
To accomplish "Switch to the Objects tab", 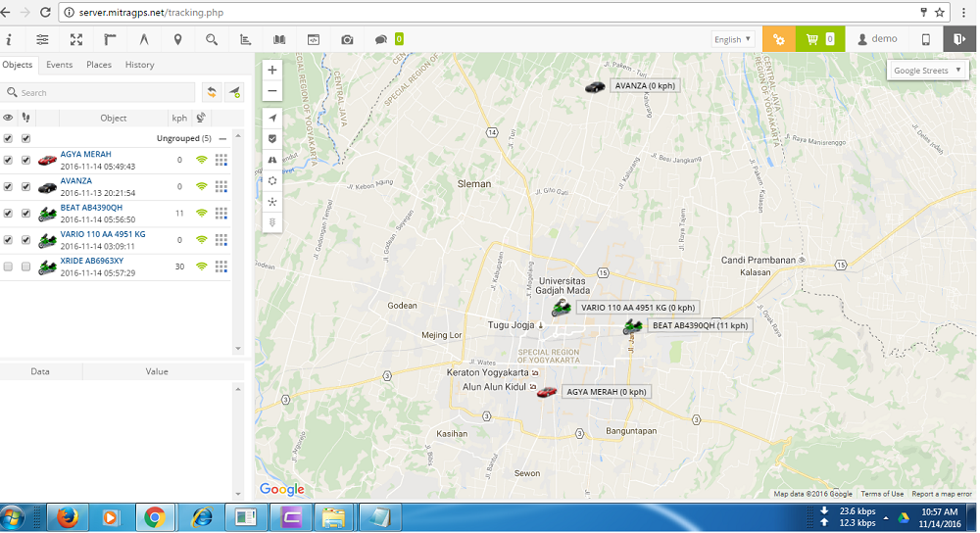I will (x=18, y=65).
